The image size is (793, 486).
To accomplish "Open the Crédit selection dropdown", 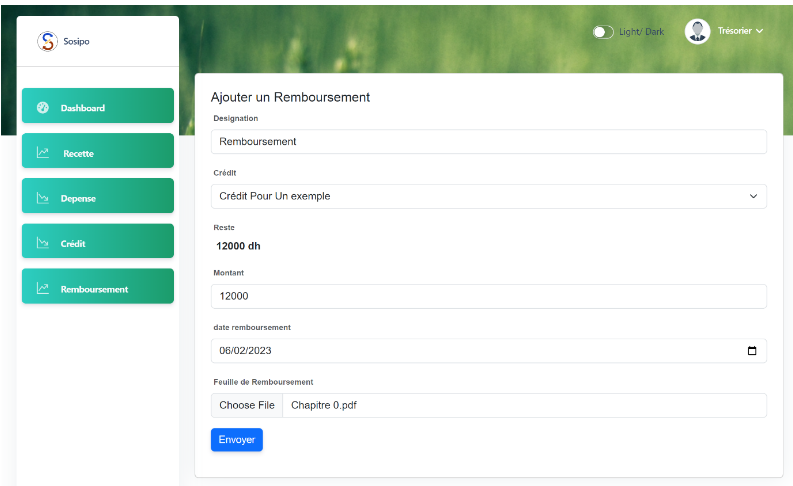I will pyautogui.click(x=489, y=196).
